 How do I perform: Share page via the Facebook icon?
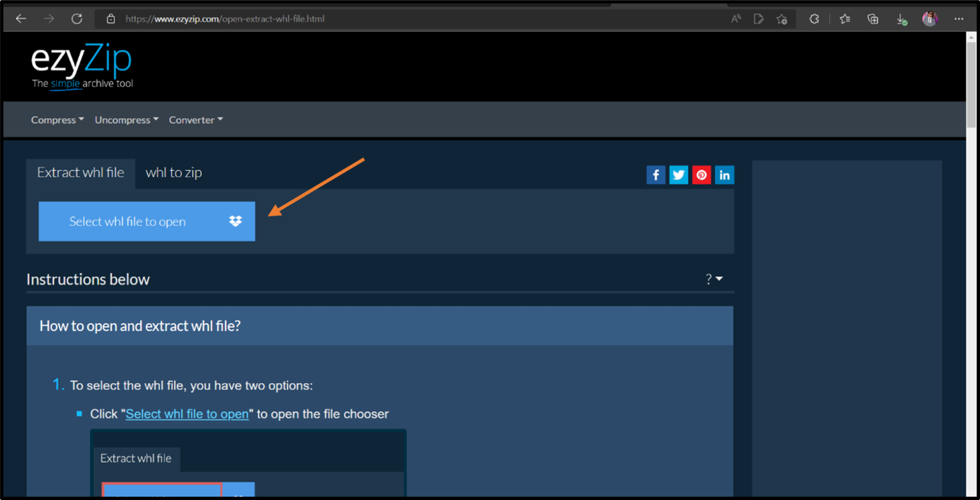point(656,175)
